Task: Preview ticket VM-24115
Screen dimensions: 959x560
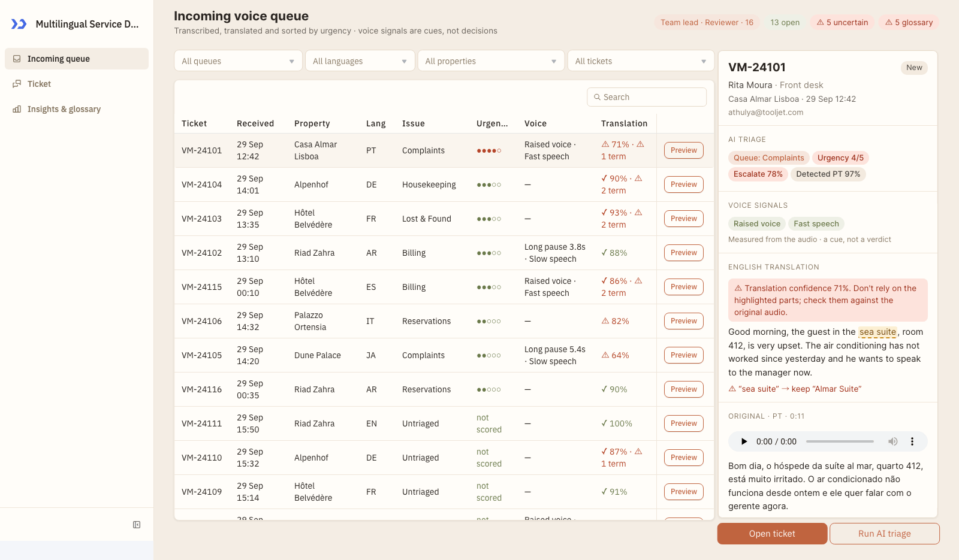Action: click(x=684, y=287)
